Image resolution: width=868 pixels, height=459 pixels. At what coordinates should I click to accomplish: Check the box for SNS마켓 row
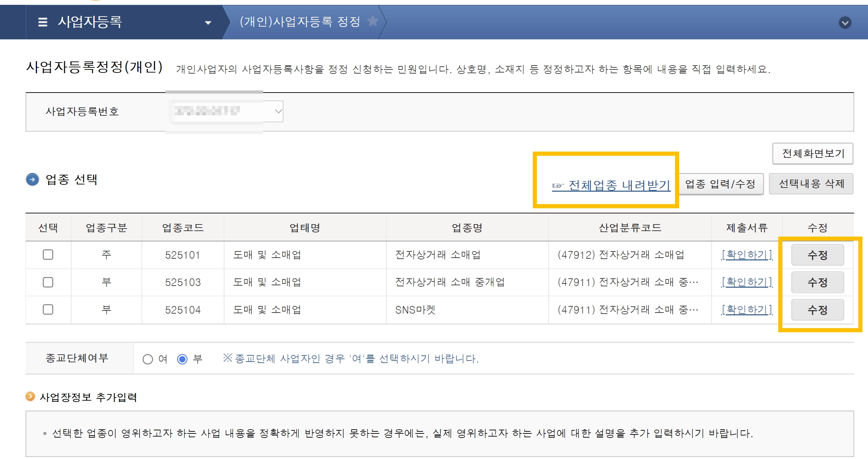[48, 309]
